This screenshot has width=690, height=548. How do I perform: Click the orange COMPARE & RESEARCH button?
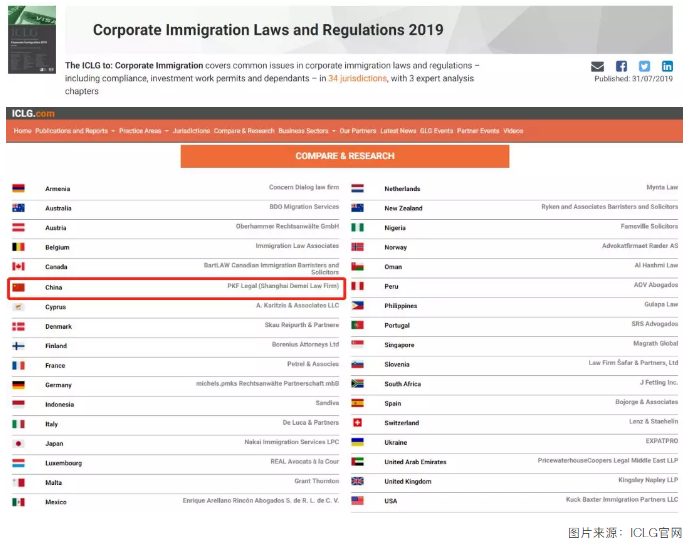pyautogui.click(x=345, y=156)
